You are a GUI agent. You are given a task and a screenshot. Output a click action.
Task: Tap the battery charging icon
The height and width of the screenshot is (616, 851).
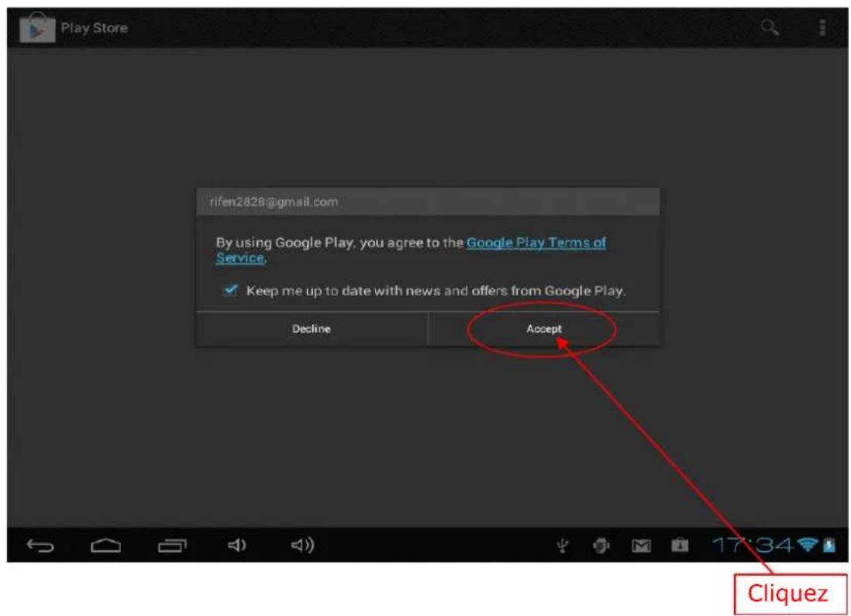829,545
